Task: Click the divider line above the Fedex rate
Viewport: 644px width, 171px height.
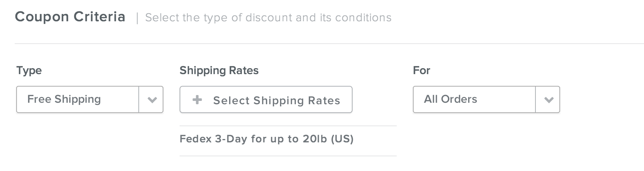Action: pyautogui.click(x=288, y=126)
